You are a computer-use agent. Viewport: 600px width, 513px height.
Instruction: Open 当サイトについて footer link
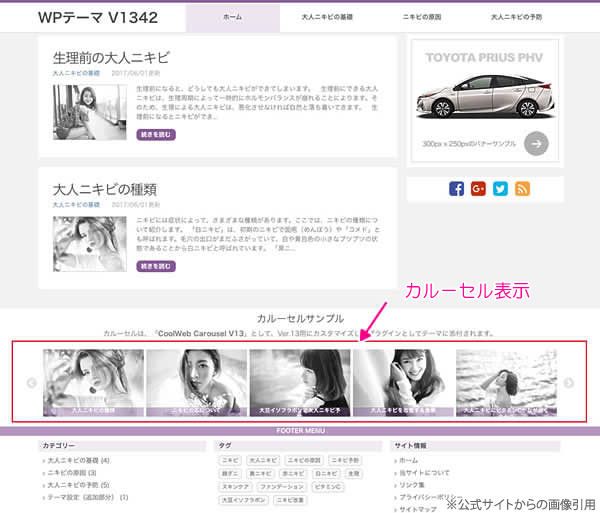[x=424, y=472]
